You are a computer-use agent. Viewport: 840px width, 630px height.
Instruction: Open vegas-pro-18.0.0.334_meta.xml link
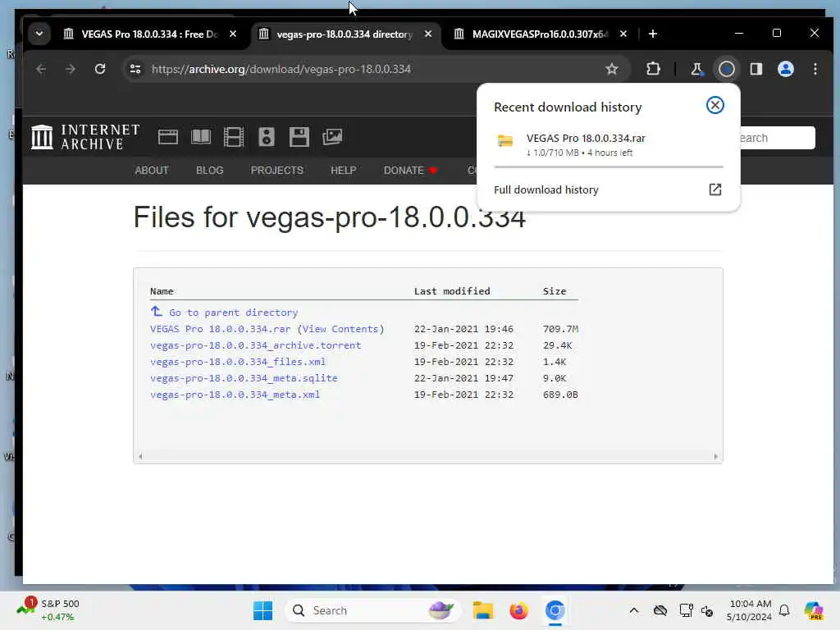[x=235, y=395]
